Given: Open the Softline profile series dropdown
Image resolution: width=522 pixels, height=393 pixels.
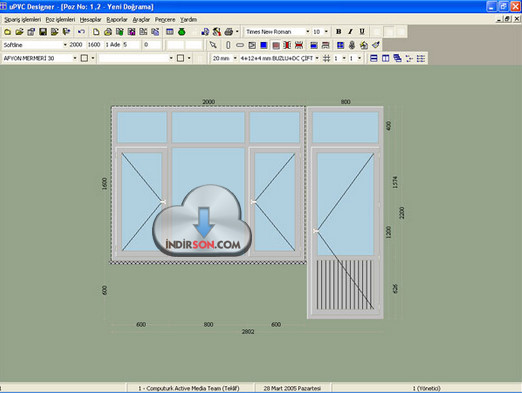Looking at the screenshot, I should coord(65,45).
